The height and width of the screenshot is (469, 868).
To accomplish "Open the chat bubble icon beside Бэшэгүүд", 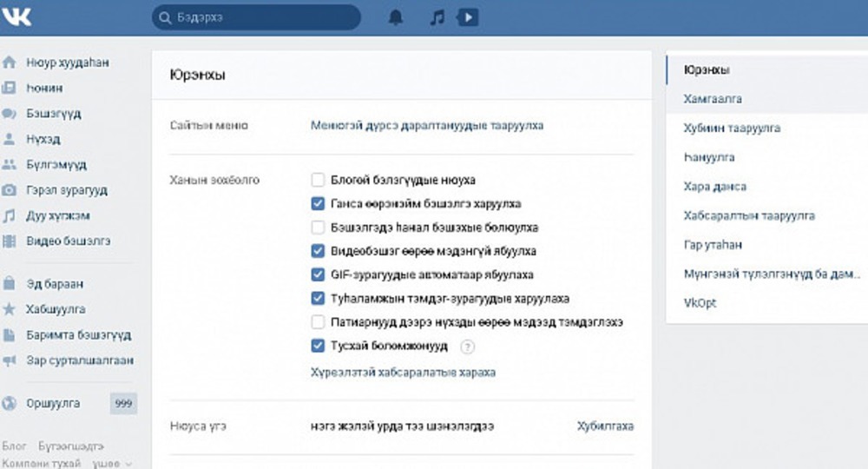I will [x=9, y=114].
